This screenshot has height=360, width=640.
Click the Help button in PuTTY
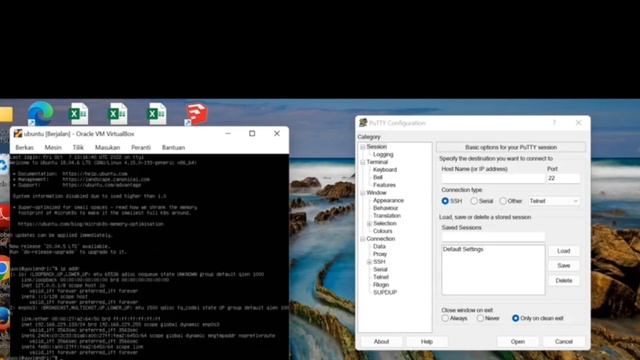pos(427,341)
